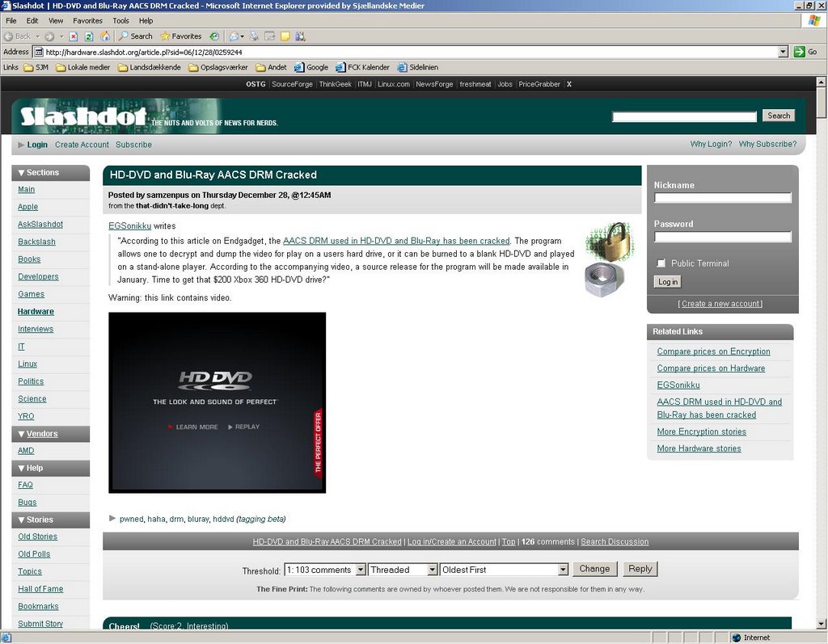Click the Mail envelope toolbar icon
This screenshot has height=644, width=828.
234,36
